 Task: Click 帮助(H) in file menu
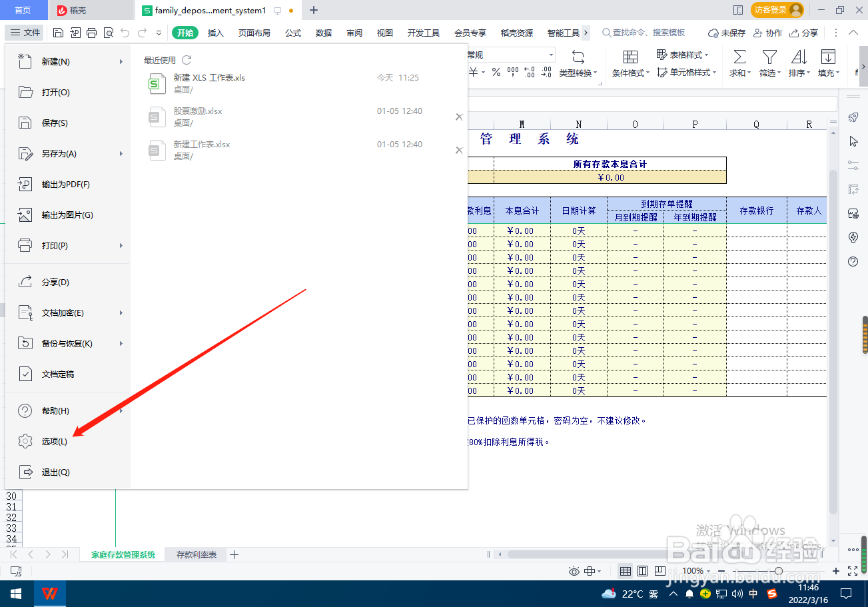[68, 410]
